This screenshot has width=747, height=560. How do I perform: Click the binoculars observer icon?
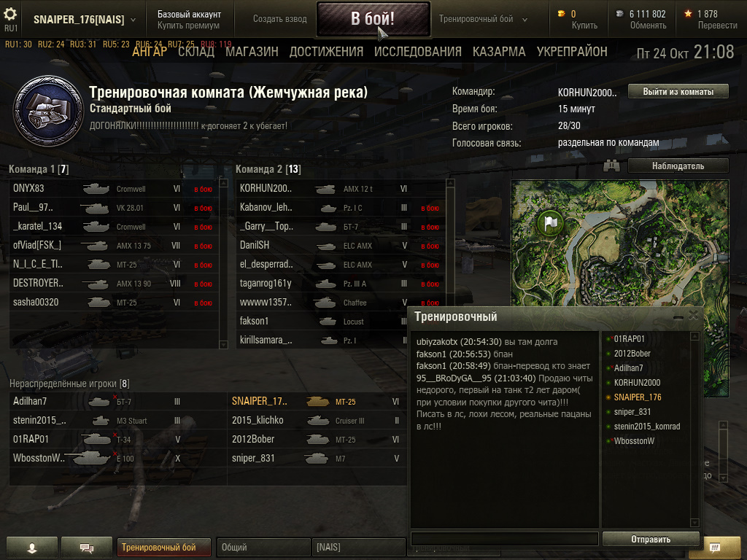pyautogui.click(x=612, y=166)
